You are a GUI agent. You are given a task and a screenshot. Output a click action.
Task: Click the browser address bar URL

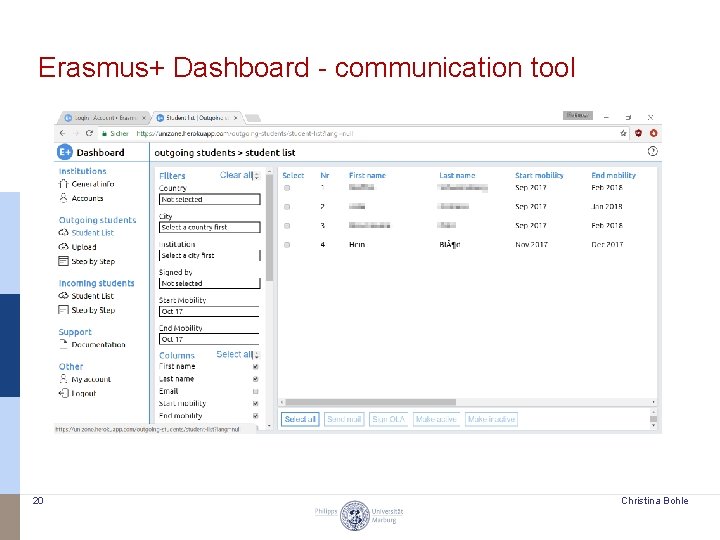(x=245, y=134)
